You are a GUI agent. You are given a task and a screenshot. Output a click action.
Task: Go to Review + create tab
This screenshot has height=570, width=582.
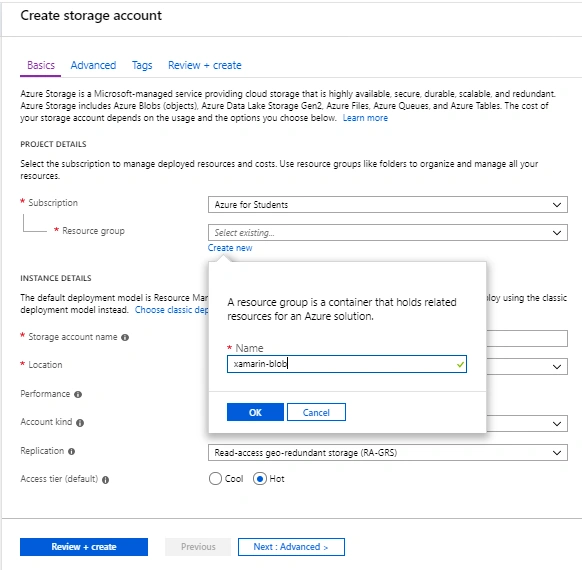[x=205, y=65]
